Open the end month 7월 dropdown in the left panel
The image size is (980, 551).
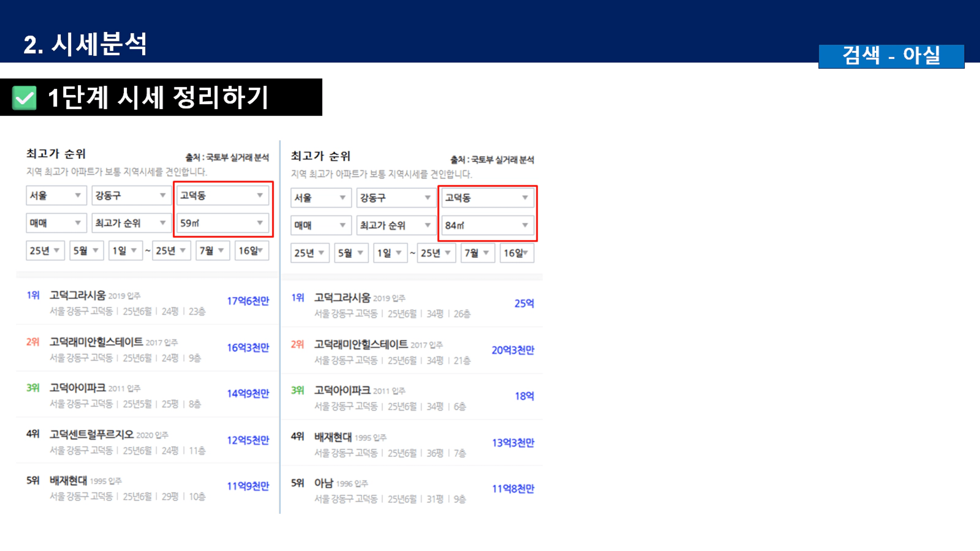tap(213, 251)
